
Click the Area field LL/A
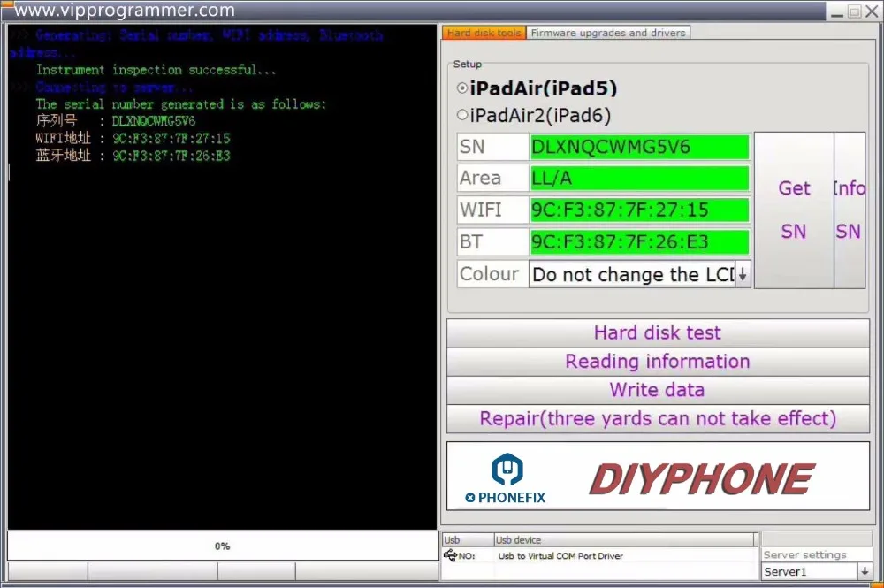(x=639, y=178)
